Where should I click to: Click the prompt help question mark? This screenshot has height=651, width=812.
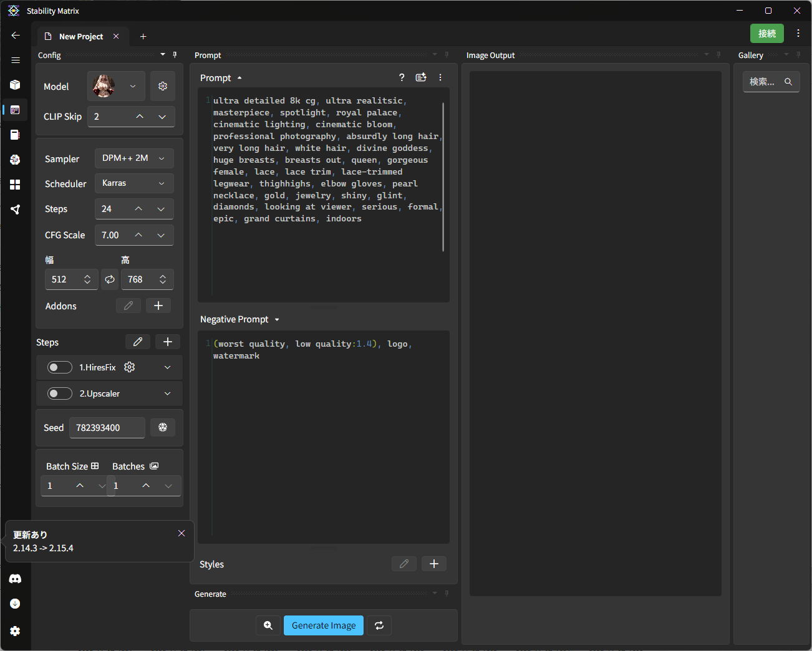402,77
